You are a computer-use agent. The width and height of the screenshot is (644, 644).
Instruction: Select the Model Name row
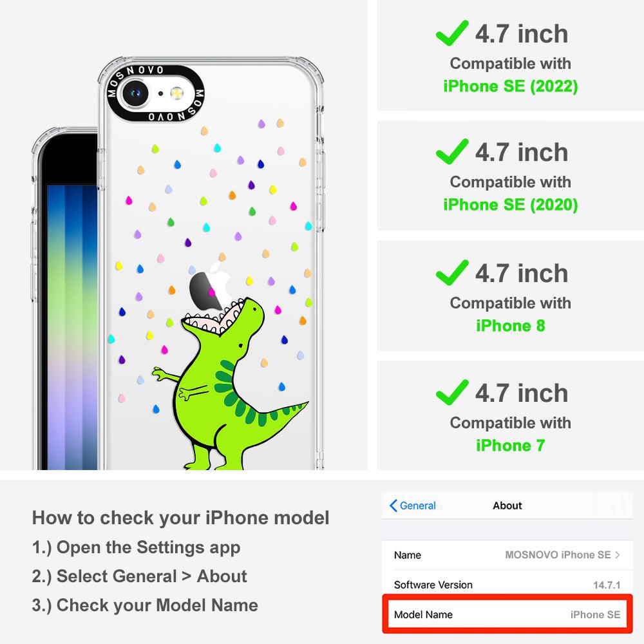pyautogui.click(x=507, y=614)
